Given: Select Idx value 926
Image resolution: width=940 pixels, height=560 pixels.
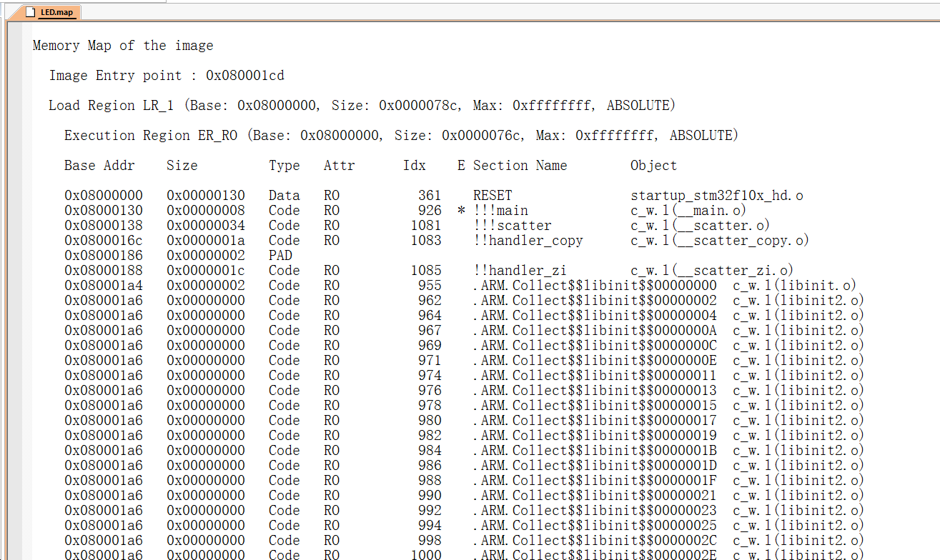Looking at the screenshot, I should pyautogui.click(x=430, y=211).
